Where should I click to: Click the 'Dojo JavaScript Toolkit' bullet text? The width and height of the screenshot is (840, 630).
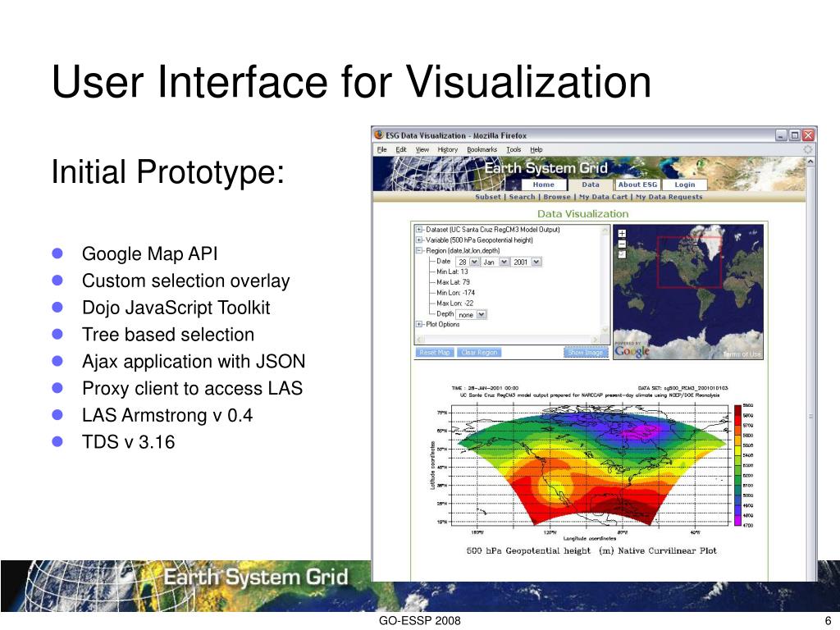tap(176, 308)
